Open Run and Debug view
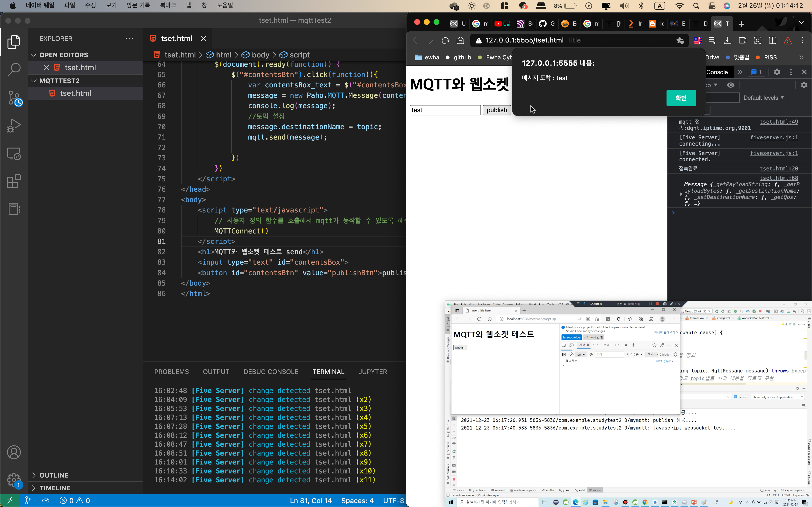812x507 pixels. pyautogui.click(x=14, y=126)
